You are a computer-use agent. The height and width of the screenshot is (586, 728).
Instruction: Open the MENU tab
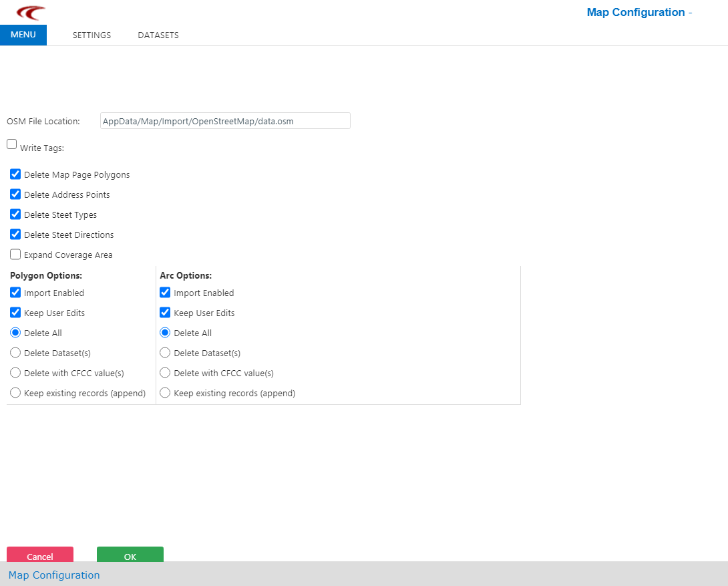coord(23,35)
